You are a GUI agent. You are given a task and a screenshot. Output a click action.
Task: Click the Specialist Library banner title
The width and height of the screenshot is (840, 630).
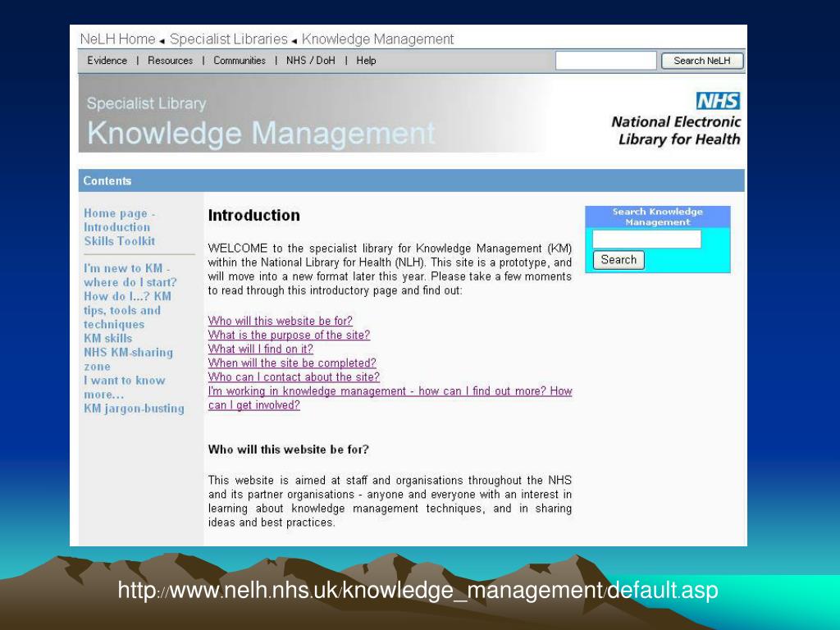146,103
